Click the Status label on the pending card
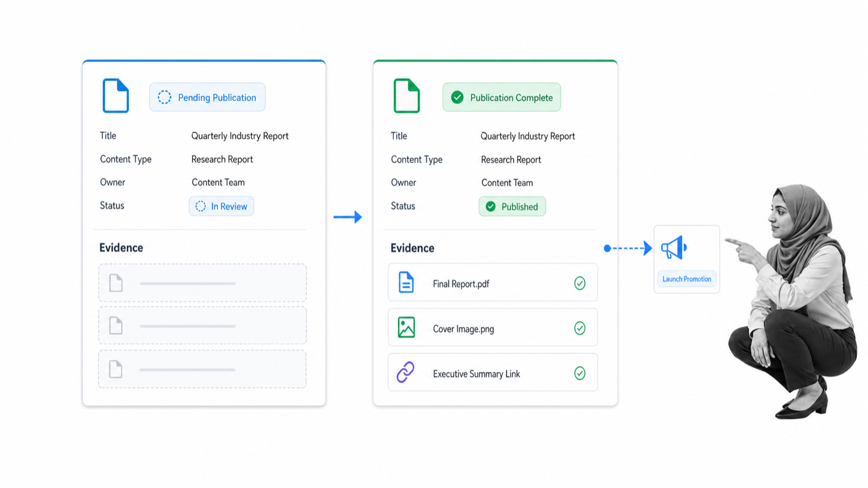 pyautogui.click(x=112, y=206)
